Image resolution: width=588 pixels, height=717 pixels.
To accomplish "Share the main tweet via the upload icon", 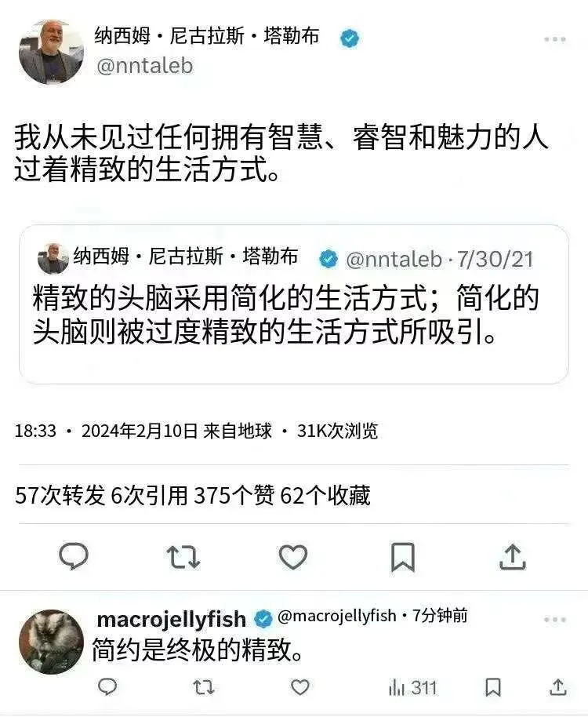I will (513, 556).
